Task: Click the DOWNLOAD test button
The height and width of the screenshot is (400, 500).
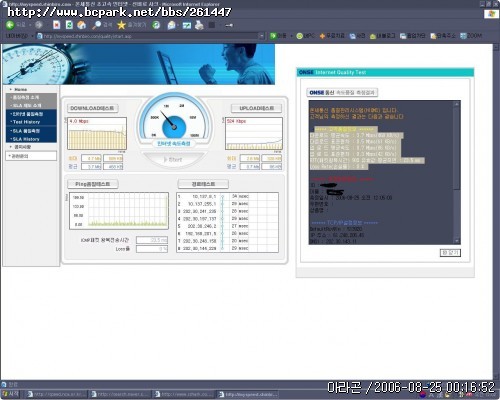Action: (92, 108)
